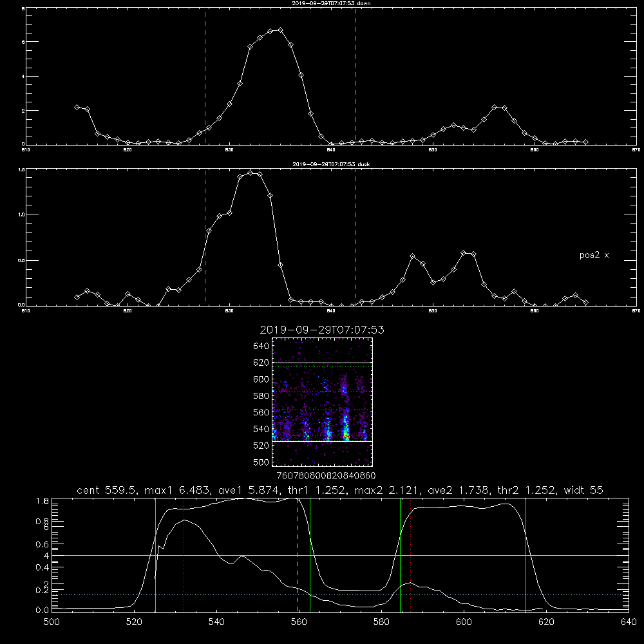Click spectrogram y-axis label 560

(261, 412)
